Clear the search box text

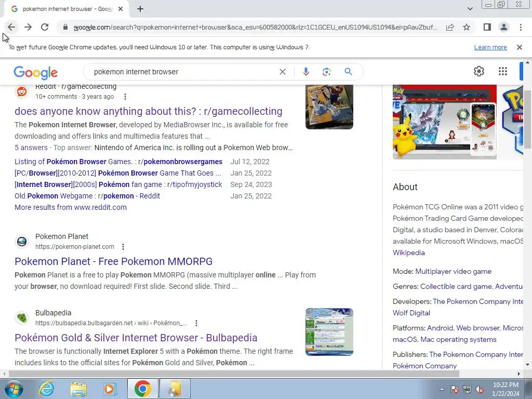click(282, 72)
